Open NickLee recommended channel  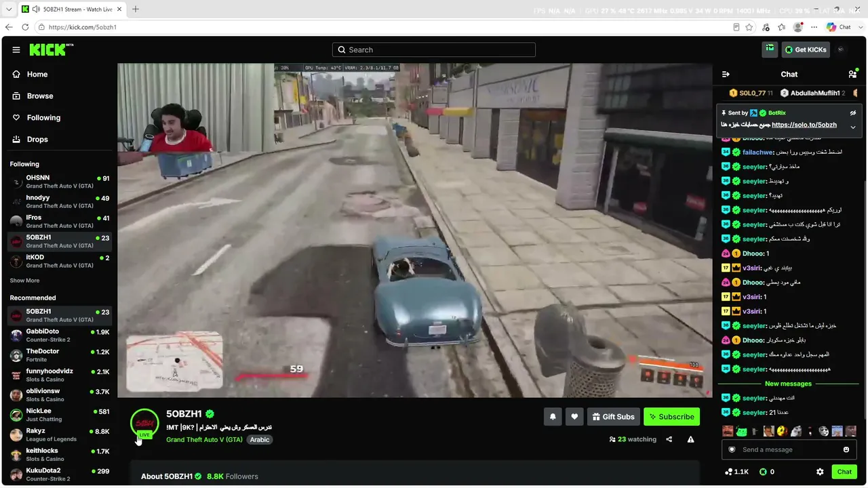(60, 415)
